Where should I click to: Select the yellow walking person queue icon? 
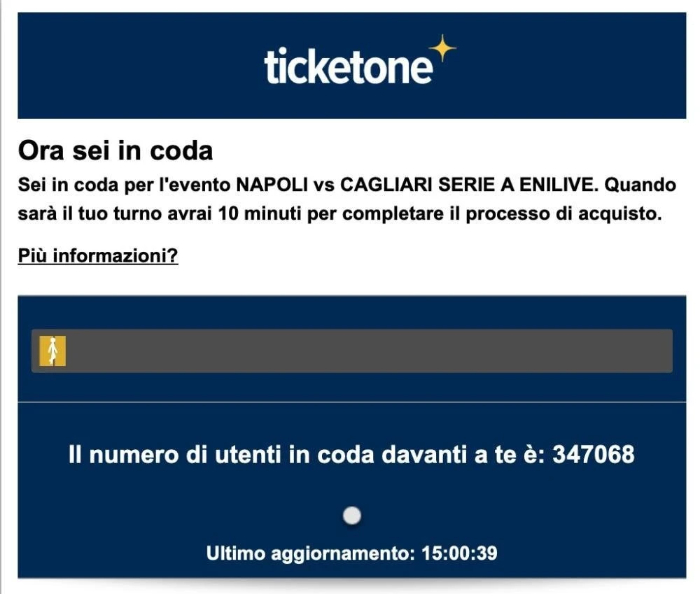click(x=53, y=351)
